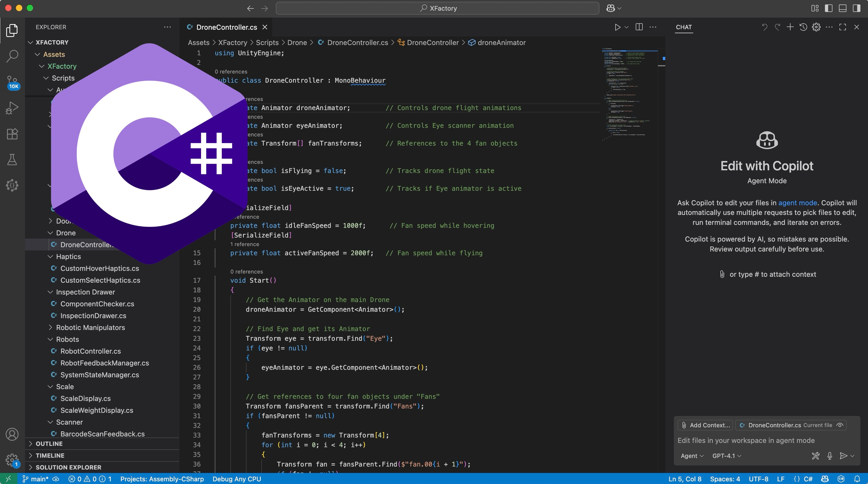The height and width of the screenshot is (484, 868).
Task: Open the Run and Debug view
Action: 12,108
